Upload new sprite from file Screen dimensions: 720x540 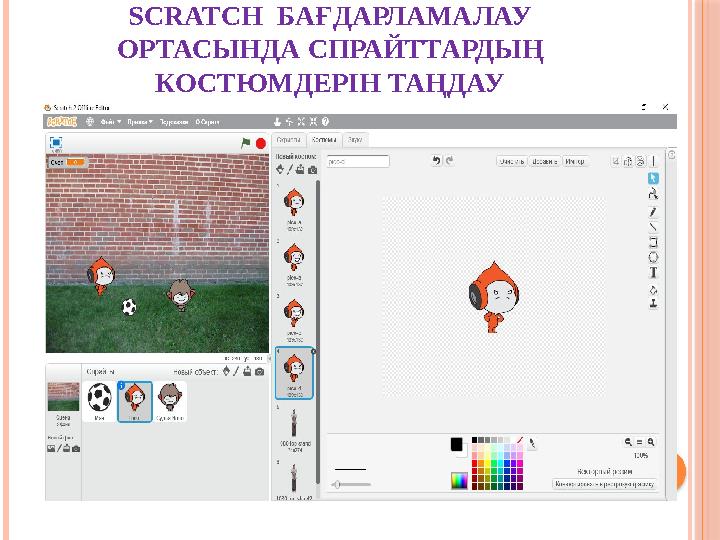click(247, 371)
